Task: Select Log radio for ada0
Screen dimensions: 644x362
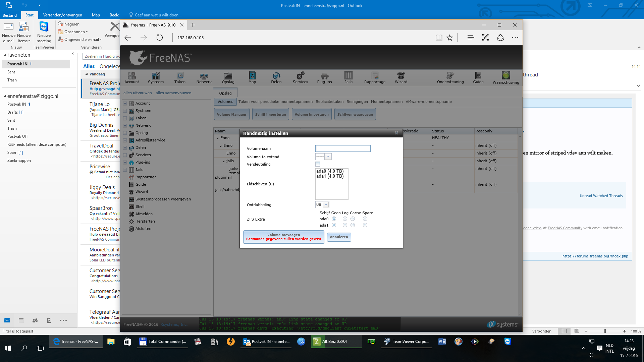Action: pyautogui.click(x=345, y=219)
